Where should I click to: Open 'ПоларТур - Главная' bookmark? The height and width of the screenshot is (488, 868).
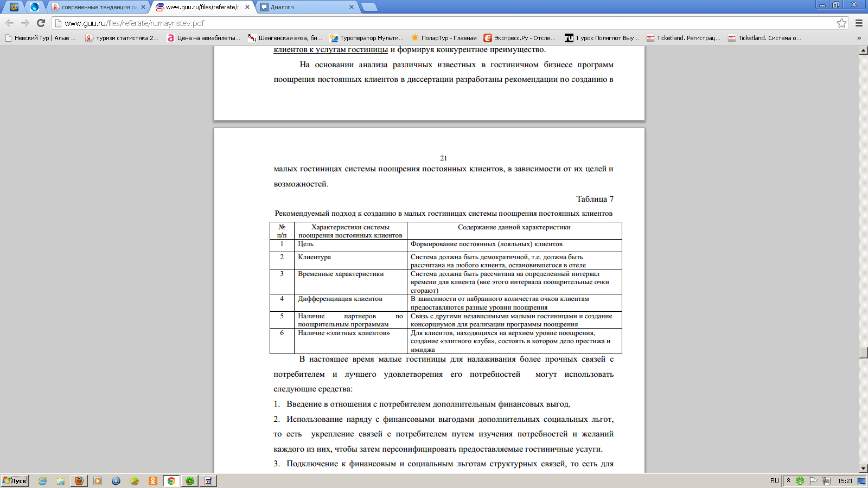point(444,38)
